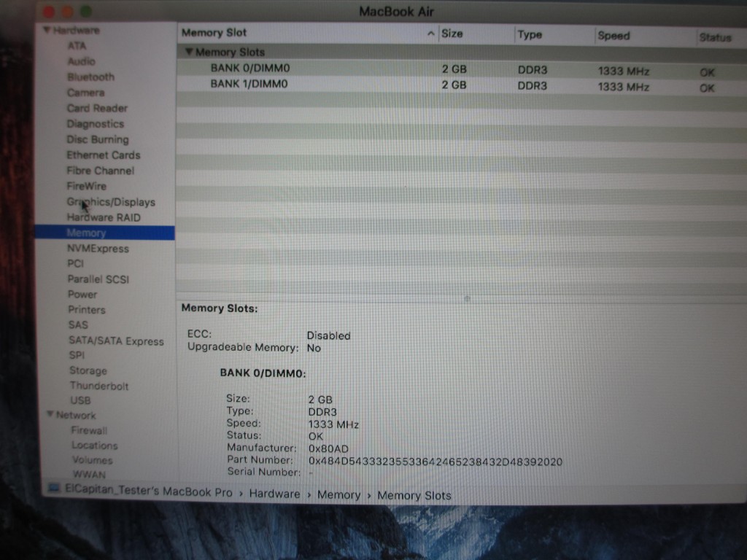Click the MacBook Air window title
The width and height of the screenshot is (747, 560).
coord(396,12)
